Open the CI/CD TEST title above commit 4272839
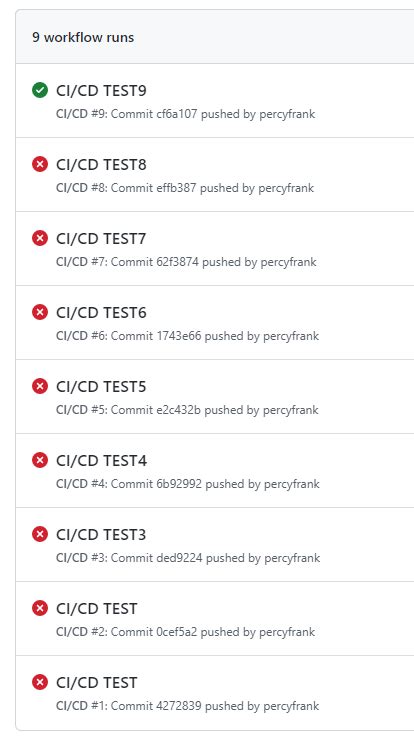Screen dimensions: 414x751 [97, 683]
